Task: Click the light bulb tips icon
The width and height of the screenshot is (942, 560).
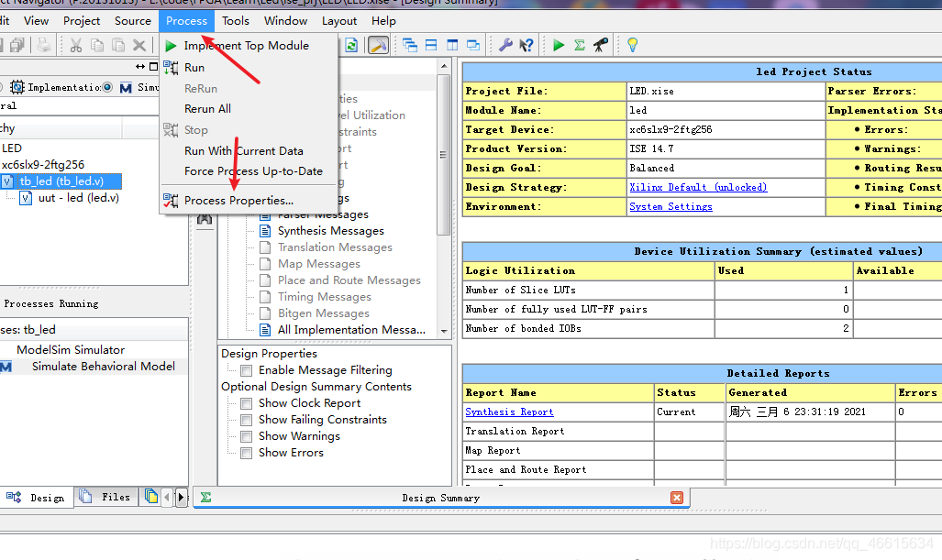Action: coord(633,45)
